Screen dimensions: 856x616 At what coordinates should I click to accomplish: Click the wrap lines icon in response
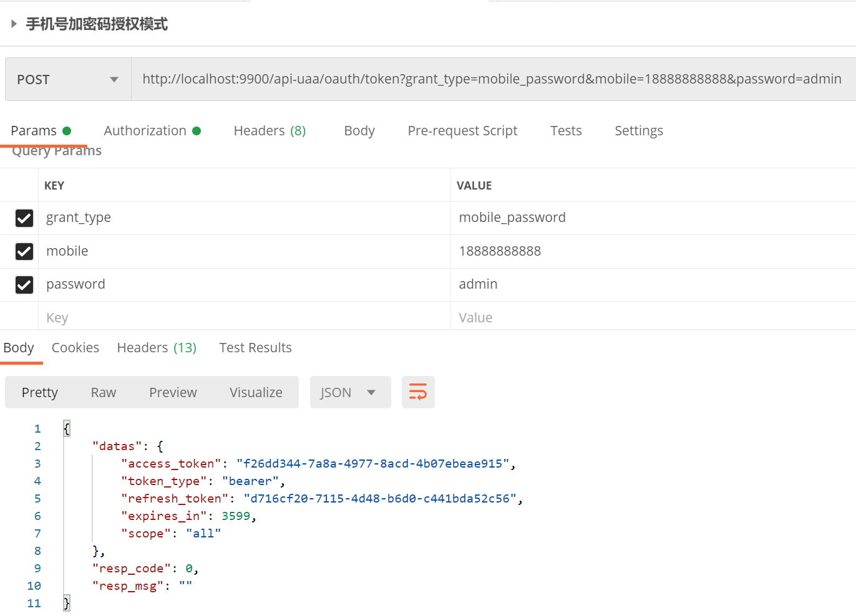coord(418,392)
